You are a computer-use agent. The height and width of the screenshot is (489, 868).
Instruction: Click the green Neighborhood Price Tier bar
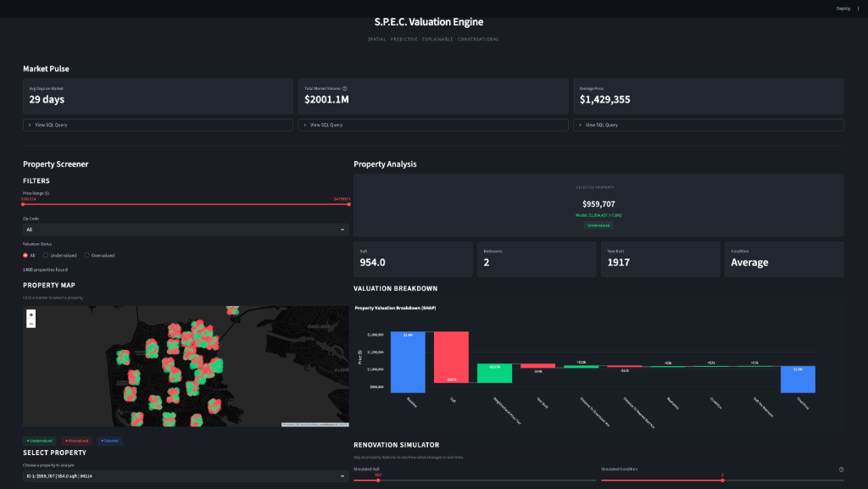click(x=494, y=373)
